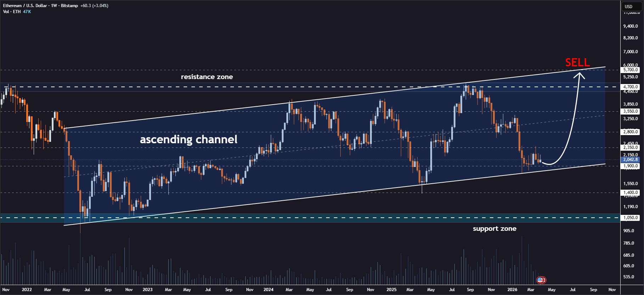Click the current price label 2,042.8
The image size is (644, 295).
tap(631, 160)
